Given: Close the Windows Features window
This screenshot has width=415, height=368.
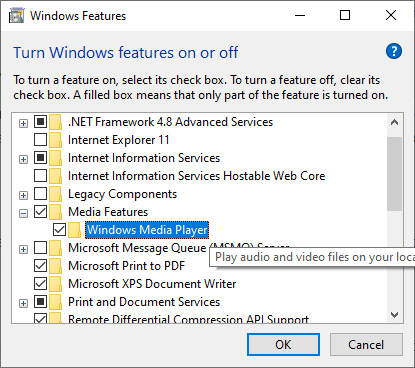Looking at the screenshot, I should 391,15.
